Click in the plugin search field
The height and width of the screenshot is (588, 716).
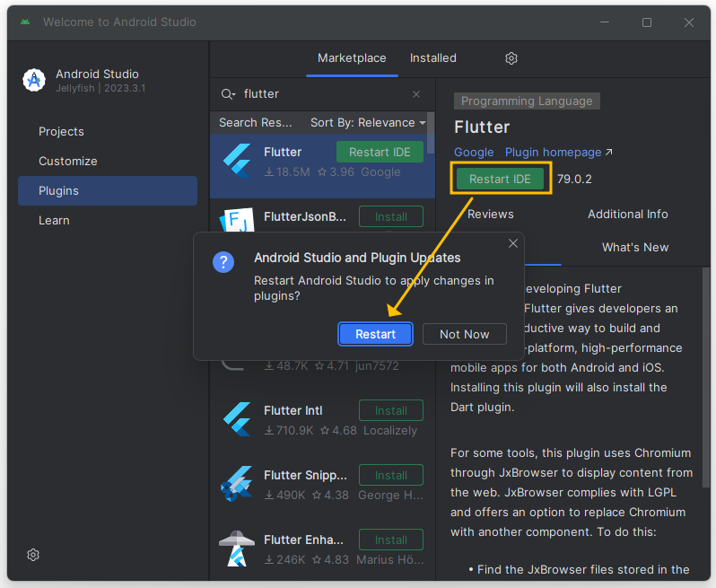tap(324, 94)
